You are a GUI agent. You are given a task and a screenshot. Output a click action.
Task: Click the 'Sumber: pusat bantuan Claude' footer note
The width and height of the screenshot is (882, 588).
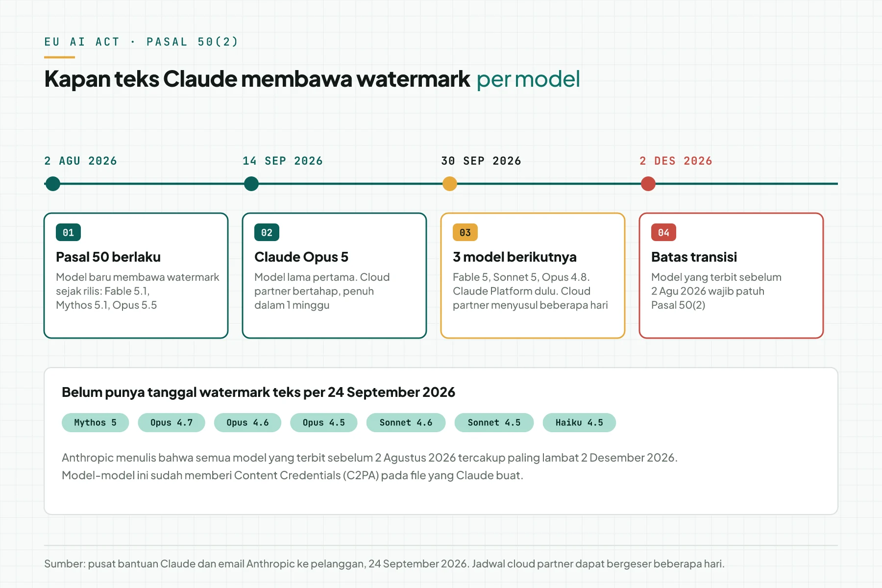pos(384,563)
